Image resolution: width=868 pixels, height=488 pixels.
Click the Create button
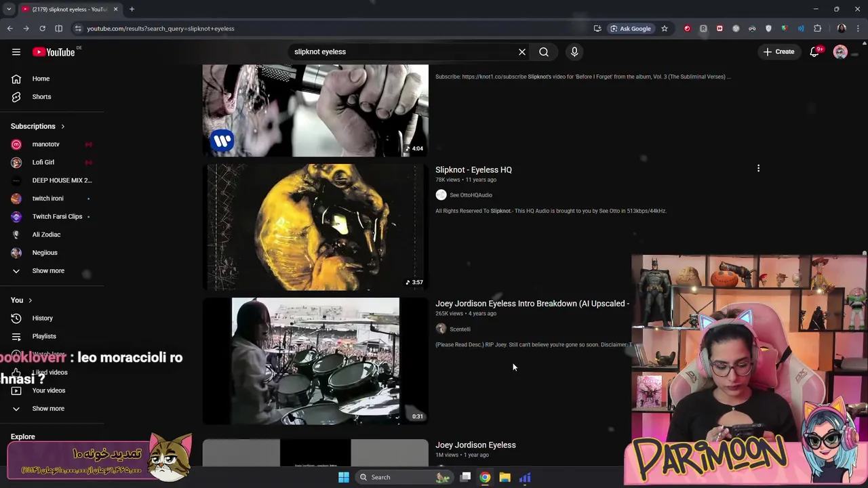[778, 52]
